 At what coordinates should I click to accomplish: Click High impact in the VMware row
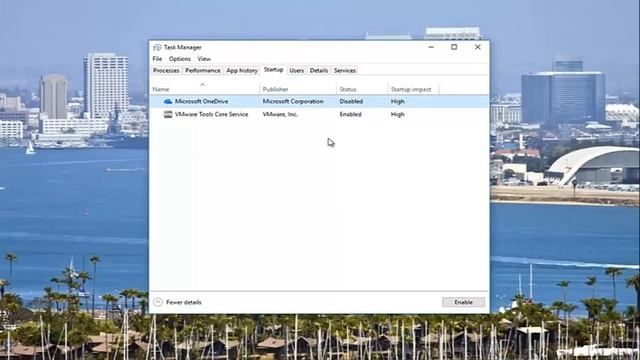coord(398,114)
